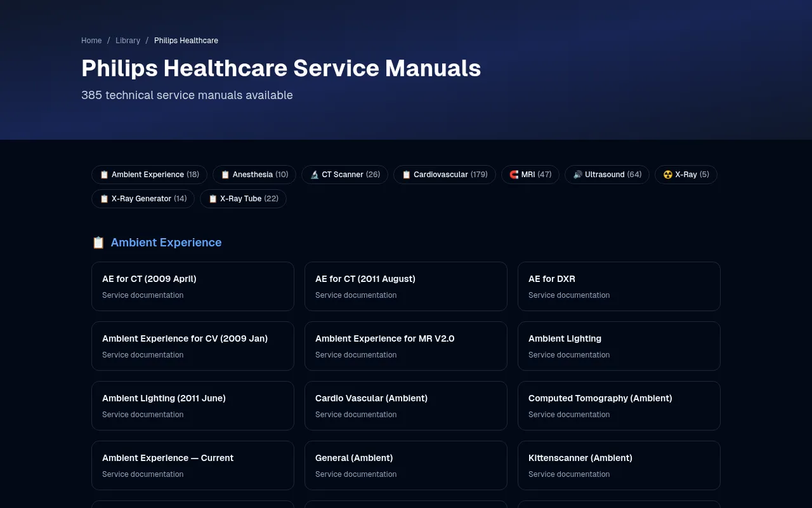Open AE for CT (2011 August) manual
812x508 pixels.
point(406,286)
